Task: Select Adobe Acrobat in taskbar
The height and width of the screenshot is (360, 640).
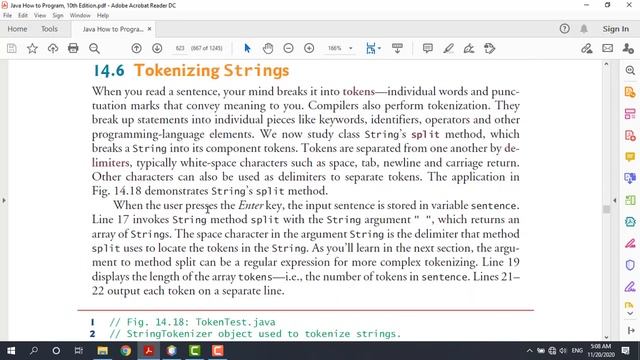Action: (x=149, y=351)
